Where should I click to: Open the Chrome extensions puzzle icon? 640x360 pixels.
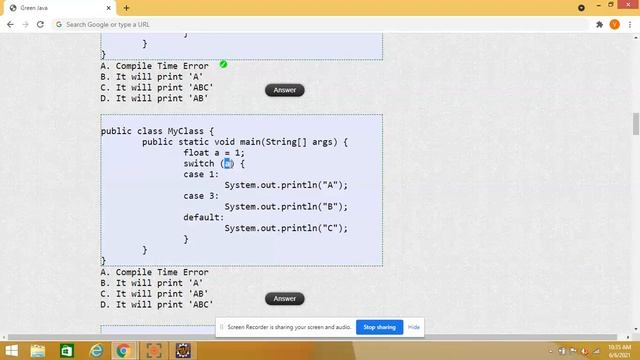pos(599,24)
